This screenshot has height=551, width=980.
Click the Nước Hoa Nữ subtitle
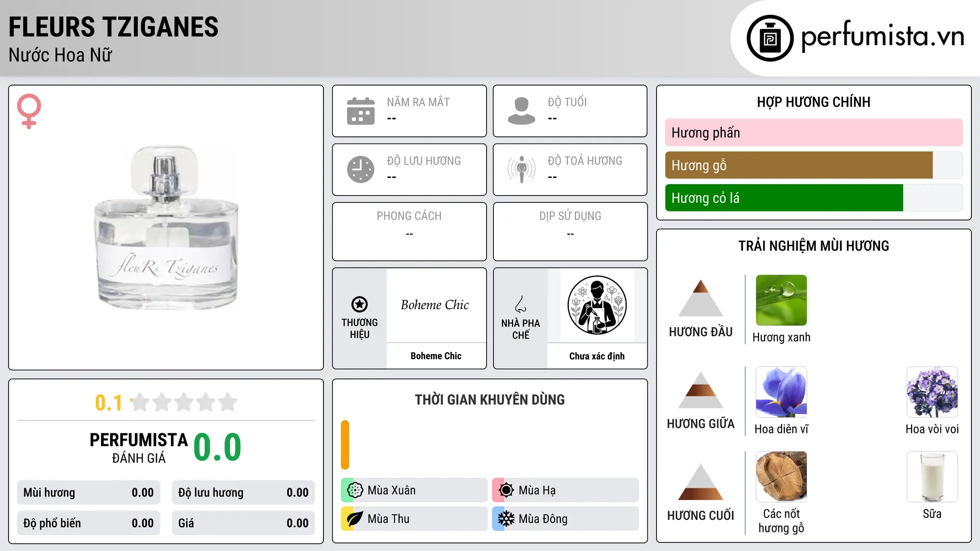click(x=60, y=55)
